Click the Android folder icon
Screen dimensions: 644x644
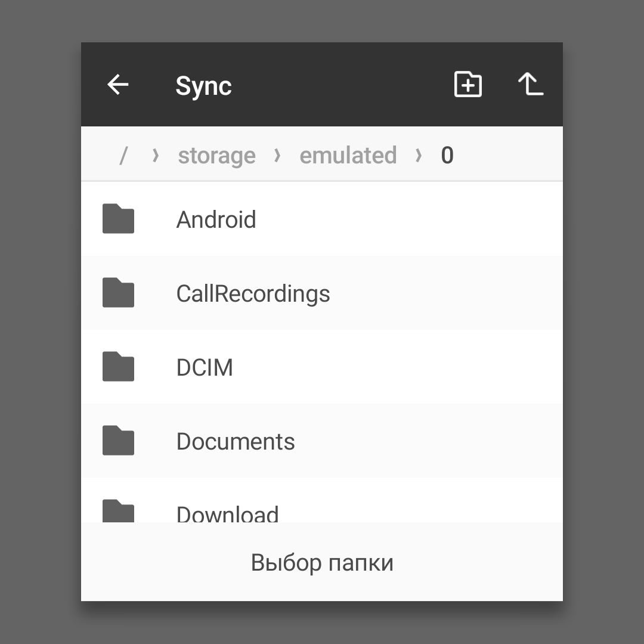click(x=118, y=218)
